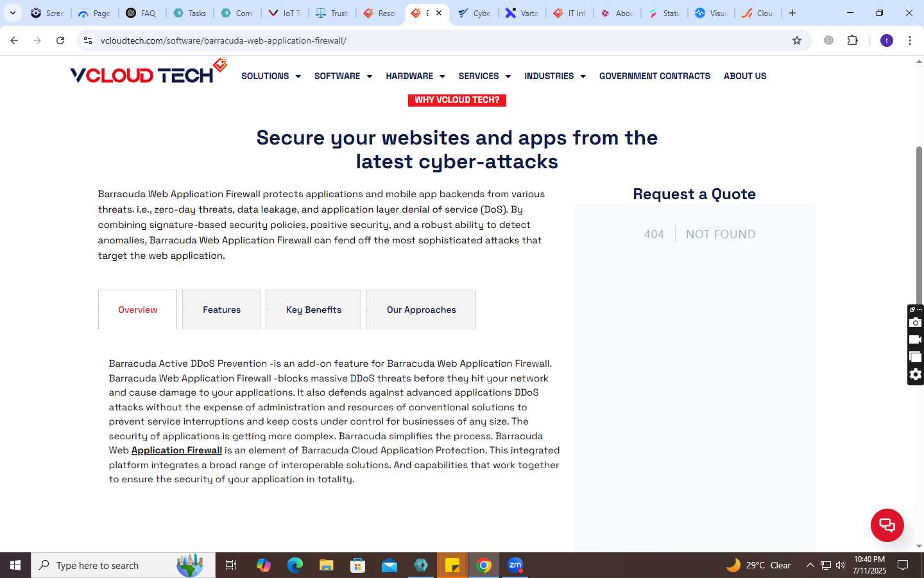This screenshot has height=578, width=924.
Task: Click the VCloud Tech logo
Action: coord(149,72)
